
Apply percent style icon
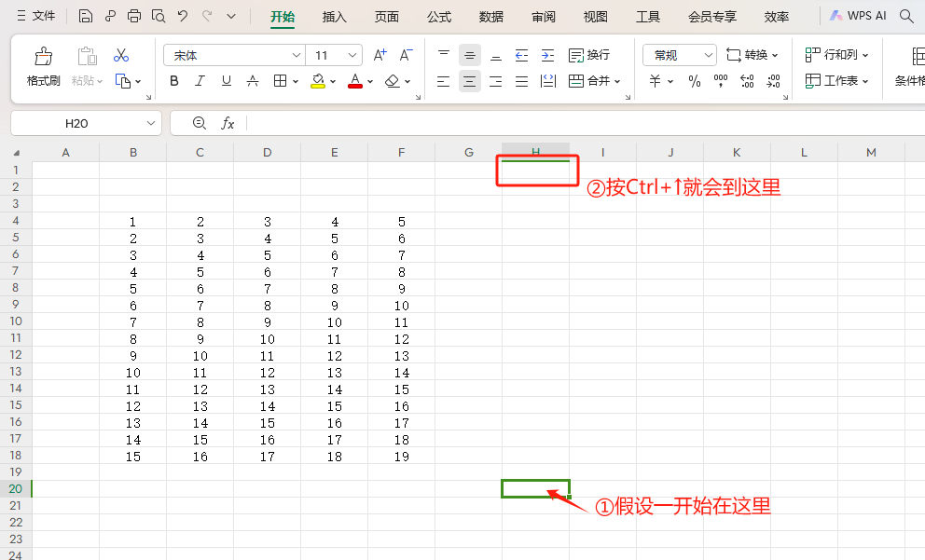[x=695, y=81]
